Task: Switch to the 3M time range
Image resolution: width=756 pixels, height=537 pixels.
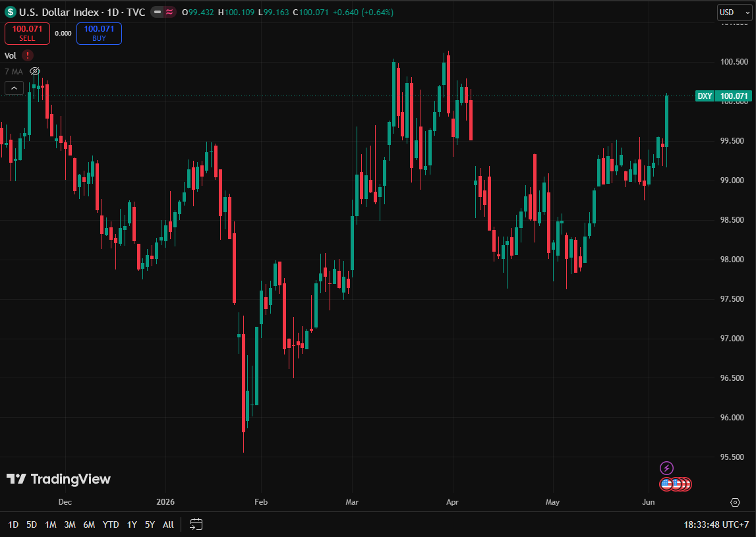Action: pos(70,524)
